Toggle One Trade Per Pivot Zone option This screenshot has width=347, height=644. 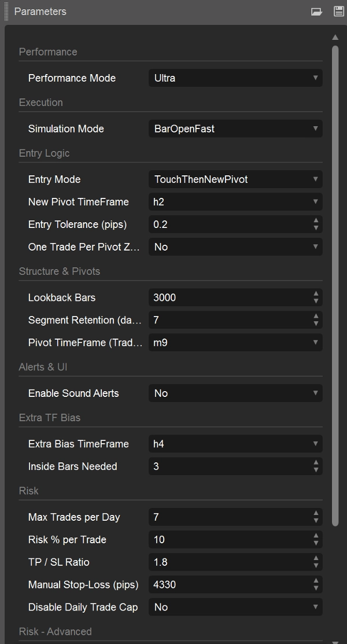pos(235,247)
